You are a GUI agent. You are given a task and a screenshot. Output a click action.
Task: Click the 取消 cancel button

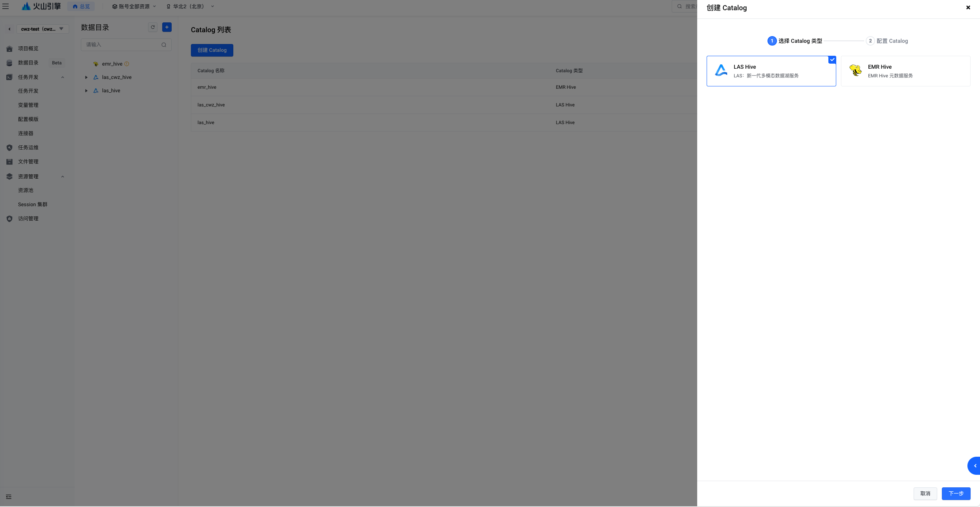[x=925, y=494]
